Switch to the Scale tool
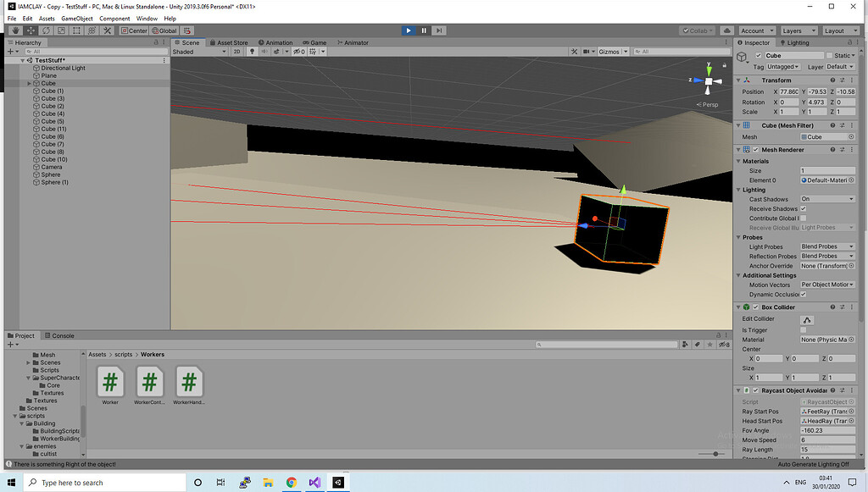The height and width of the screenshot is (492, 868). coord(61,30)
